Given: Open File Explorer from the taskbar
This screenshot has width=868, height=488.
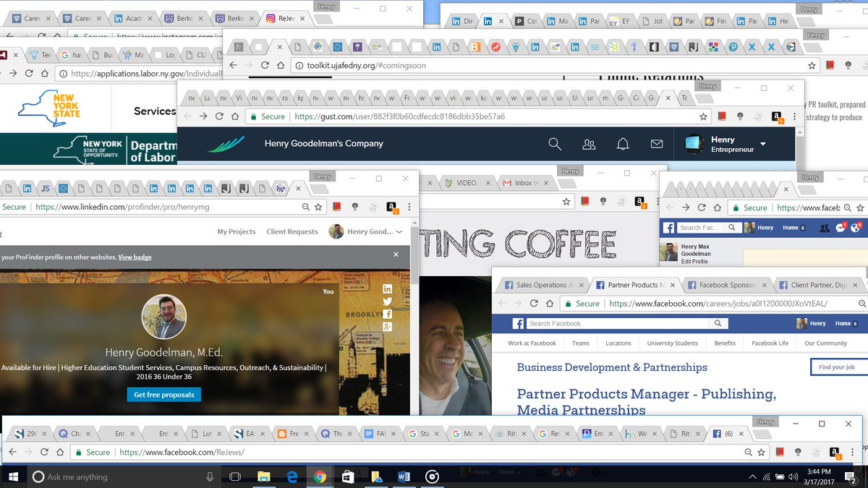Looking at the screenshot, I should pyautogui.click(x=263, y=476).
